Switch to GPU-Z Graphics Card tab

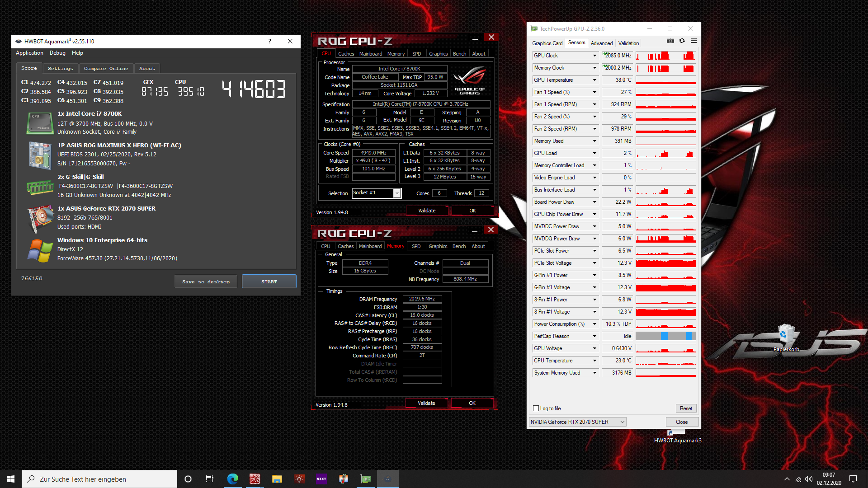coord(547,43)
